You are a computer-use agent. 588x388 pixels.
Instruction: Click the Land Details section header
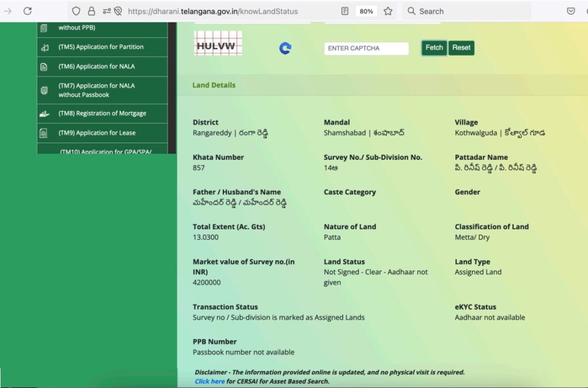[x=214, y=85]
